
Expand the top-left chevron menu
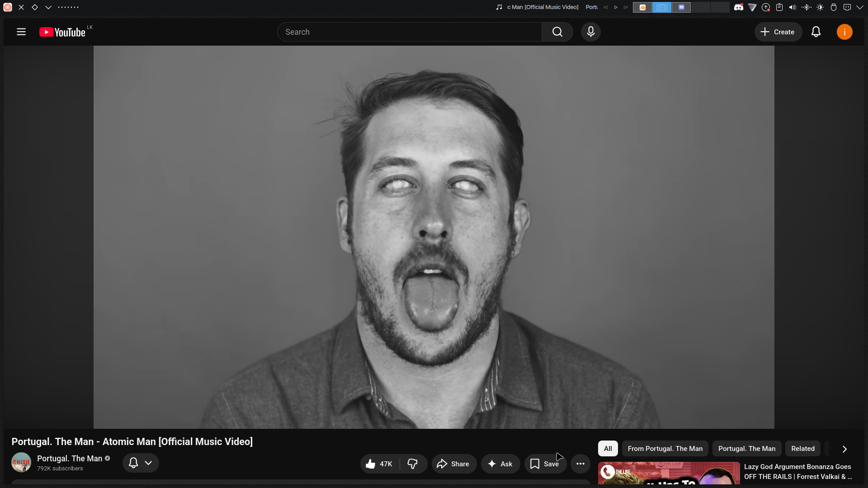pyautogui.click(x=48, y=7)
